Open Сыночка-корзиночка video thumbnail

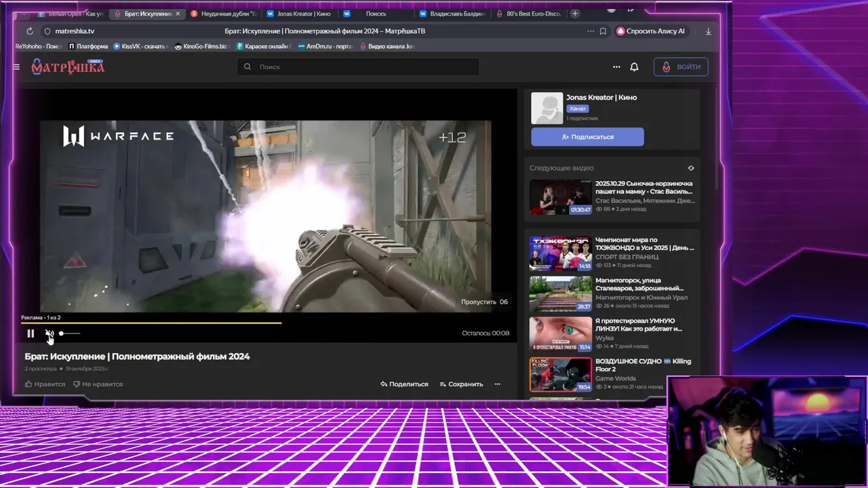tap(561, 197)
